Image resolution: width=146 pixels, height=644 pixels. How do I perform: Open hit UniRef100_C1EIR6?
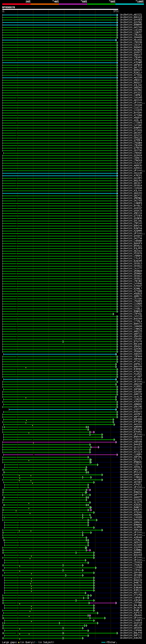[131, 30]
